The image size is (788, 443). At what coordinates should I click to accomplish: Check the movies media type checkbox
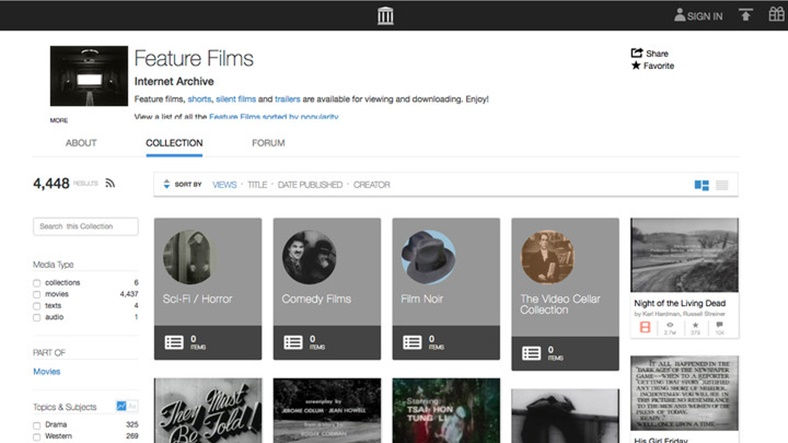click(x=37, y=295)
